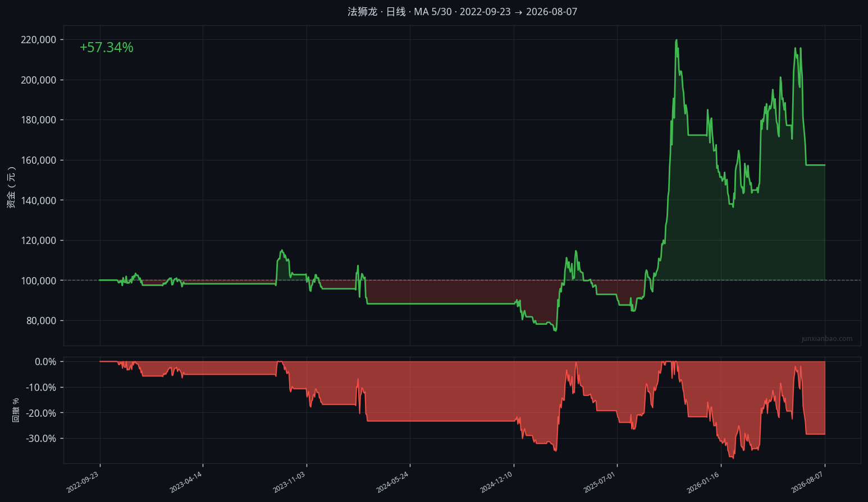The width and height of the screenshot is (868, 502).
Task: Click the 220,000 y-axis tick label
Action: tap(39, 40)
